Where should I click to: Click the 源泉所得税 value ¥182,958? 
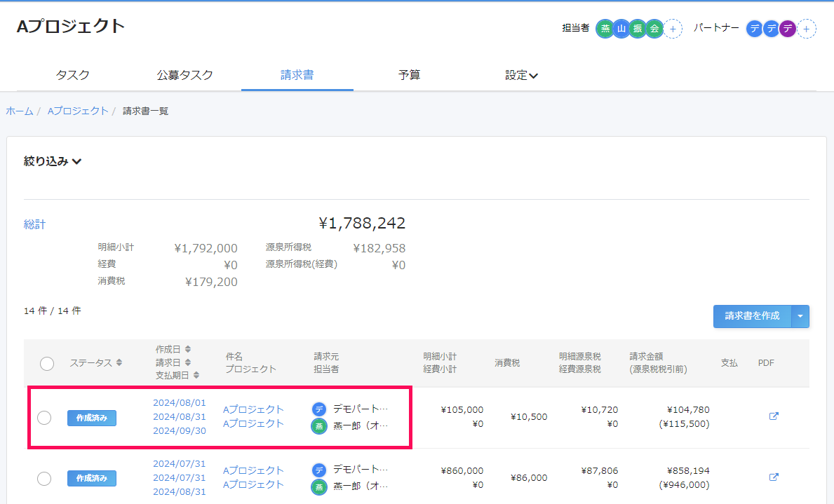(379, 248)
